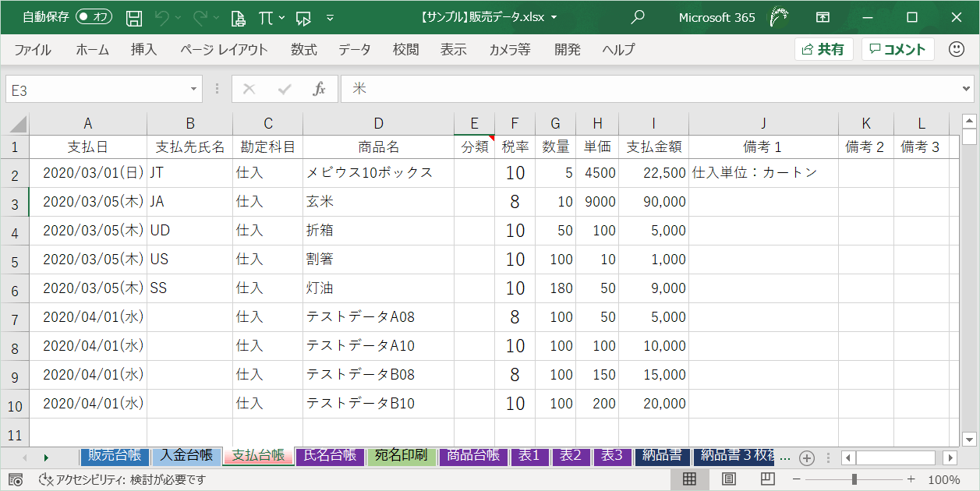Click cell with amount 90,000
This screenshot has height=491, width=980.
pyautogui.click(x=654, y=202)
